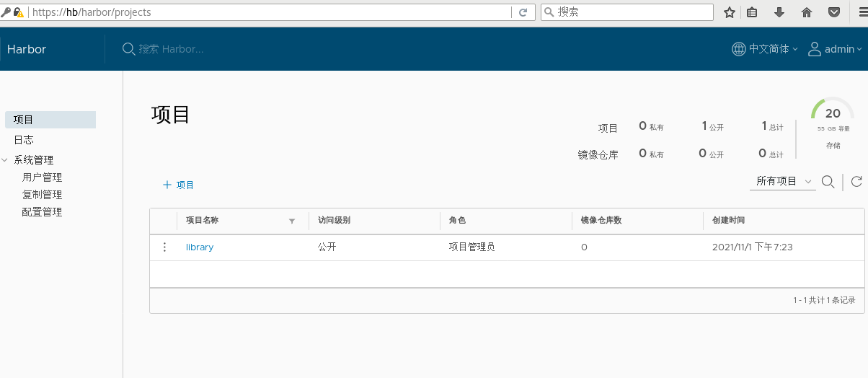
Task: Sort by 项目名称 column header
Action: (x=203, y=221)
